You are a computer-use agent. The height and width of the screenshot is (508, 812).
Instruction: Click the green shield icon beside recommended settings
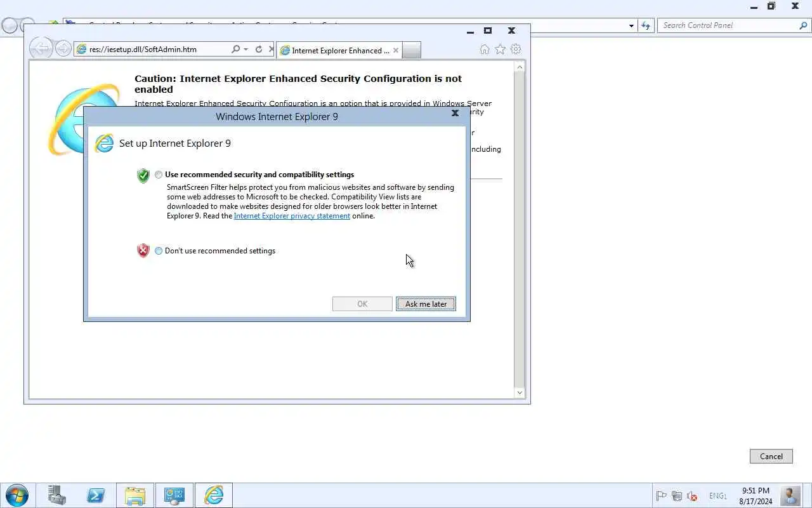[x=143, y=176]
